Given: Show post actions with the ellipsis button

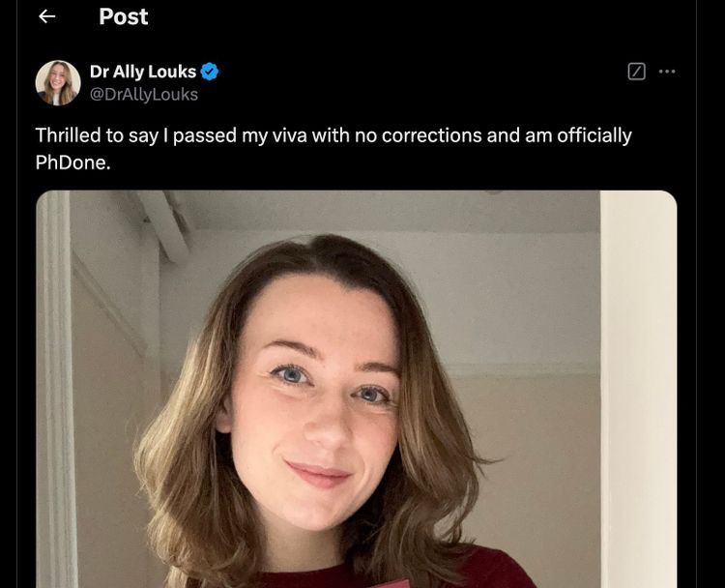Looking at the screenshot, I should (x=667, y=72).
